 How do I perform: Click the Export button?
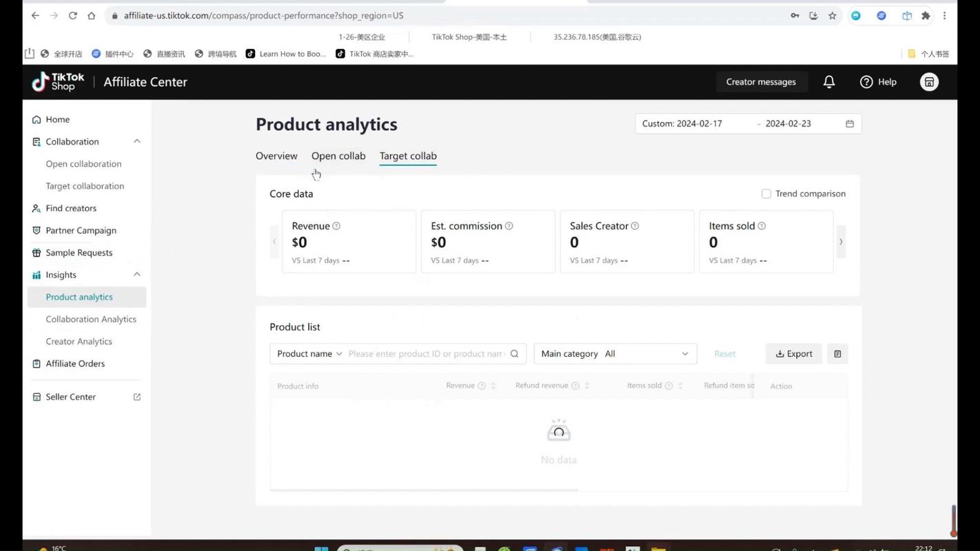click(x=794, y=354)
